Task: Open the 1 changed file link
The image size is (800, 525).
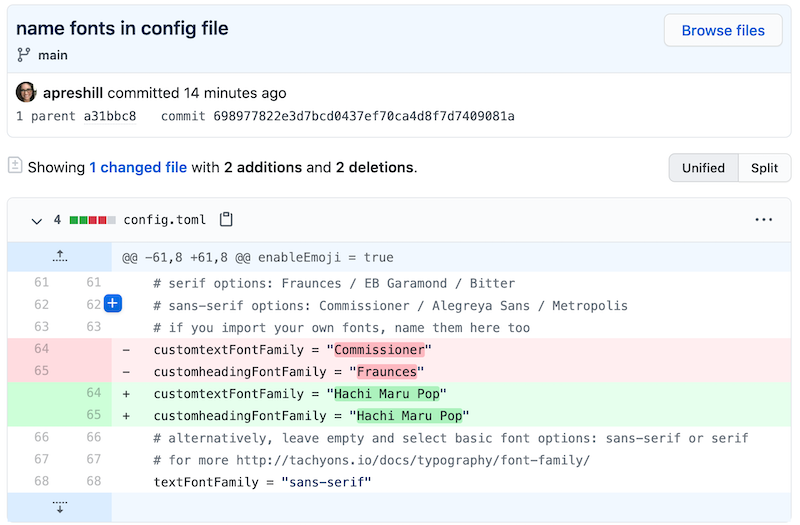Action: [x=138, y=167]
